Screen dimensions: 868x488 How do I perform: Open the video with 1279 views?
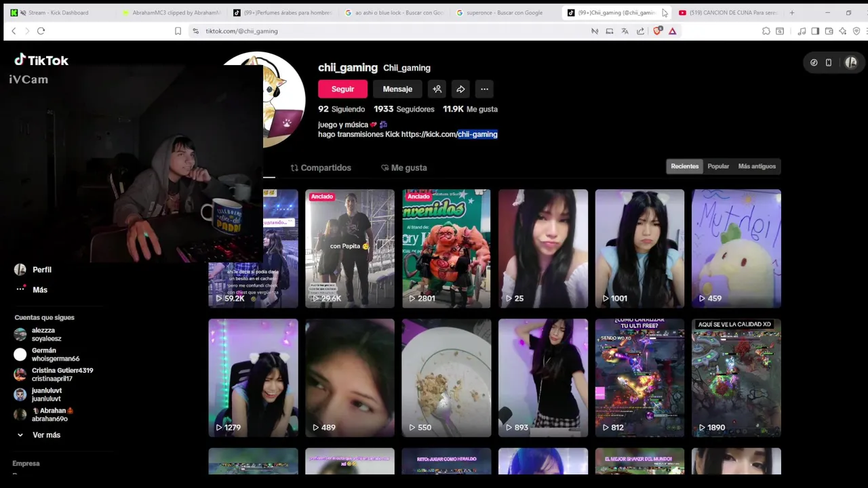[253, 378]
